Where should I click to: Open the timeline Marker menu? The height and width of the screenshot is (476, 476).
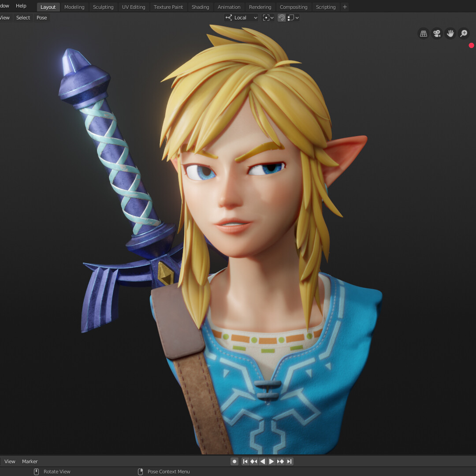30,461
